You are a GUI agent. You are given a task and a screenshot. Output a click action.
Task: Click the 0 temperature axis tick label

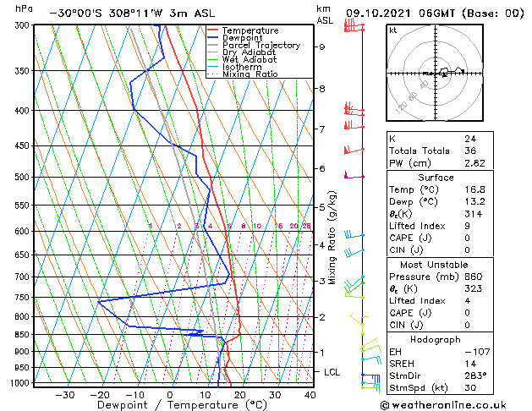point(170,395)
